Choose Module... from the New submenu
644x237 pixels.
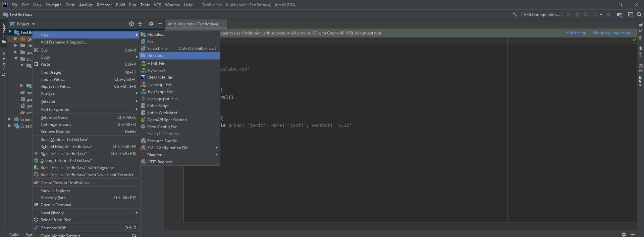click(180, 34)
